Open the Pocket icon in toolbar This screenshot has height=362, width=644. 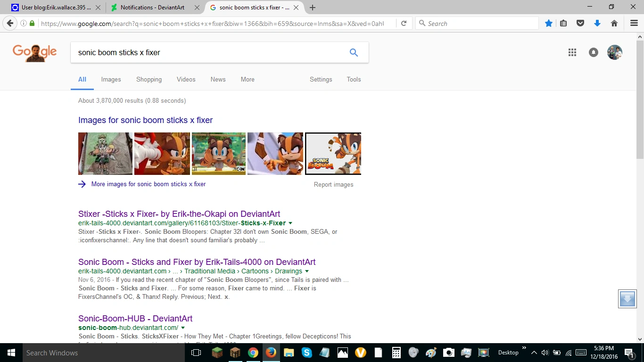[x=581, y=24]
